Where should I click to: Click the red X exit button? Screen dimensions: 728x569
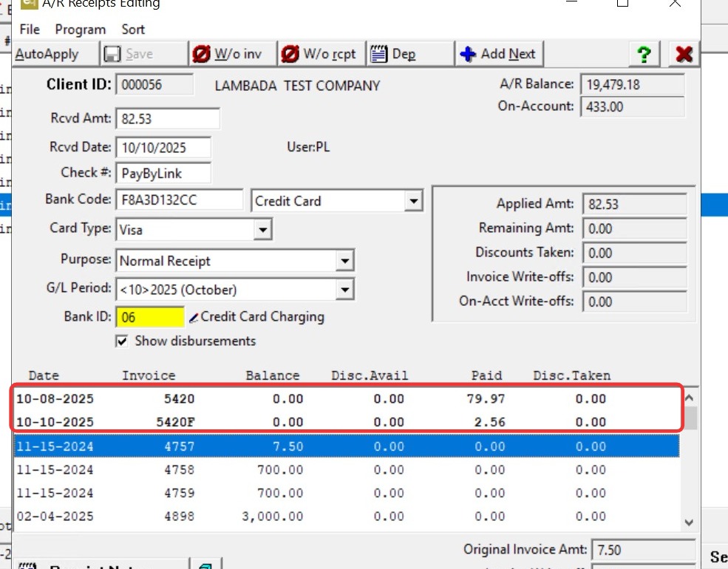coord(684,54)
